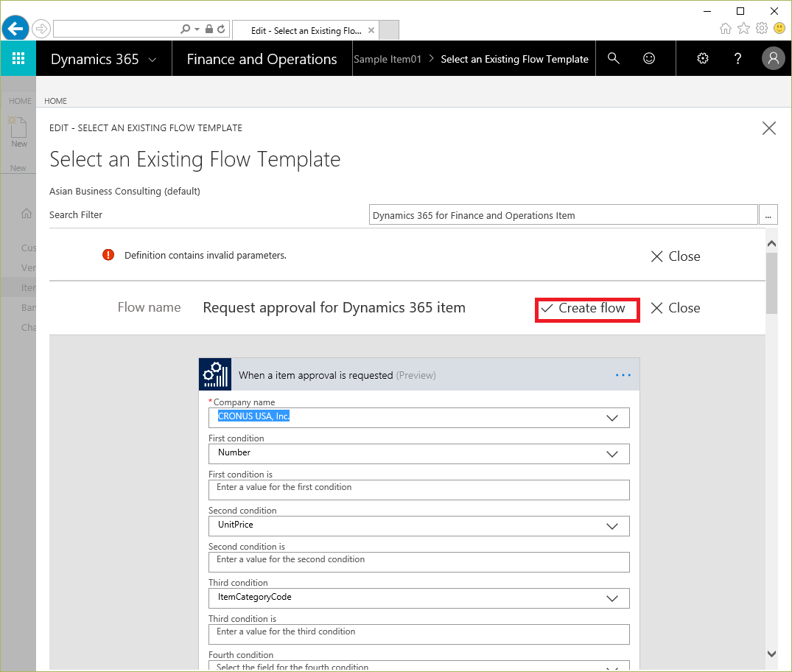The width and height of the screenshot is (792, 672).
Task: Click the Third condition is input field
Action: click(418, 634)
